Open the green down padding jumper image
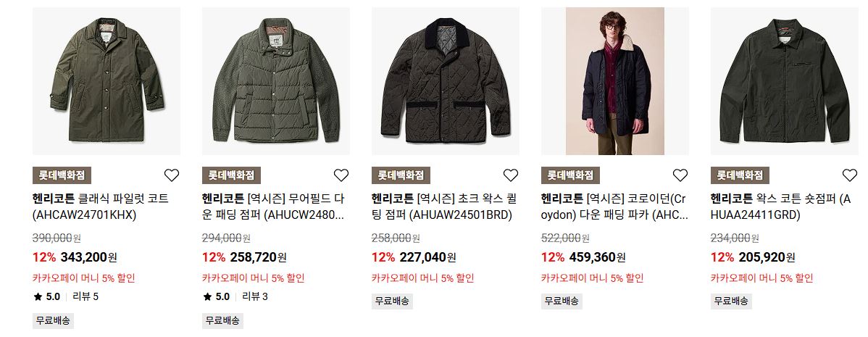The image size is (868, 337). [x=275, y=80]
